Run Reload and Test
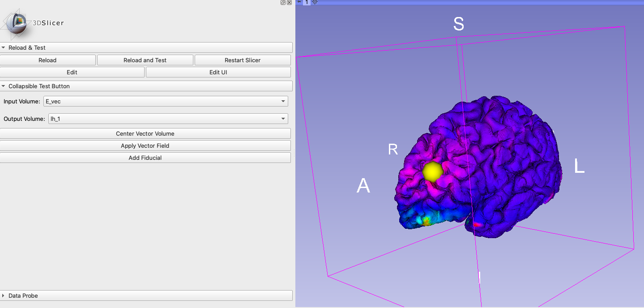The height and width of the screenshot is (308, 644). [145, 60]
